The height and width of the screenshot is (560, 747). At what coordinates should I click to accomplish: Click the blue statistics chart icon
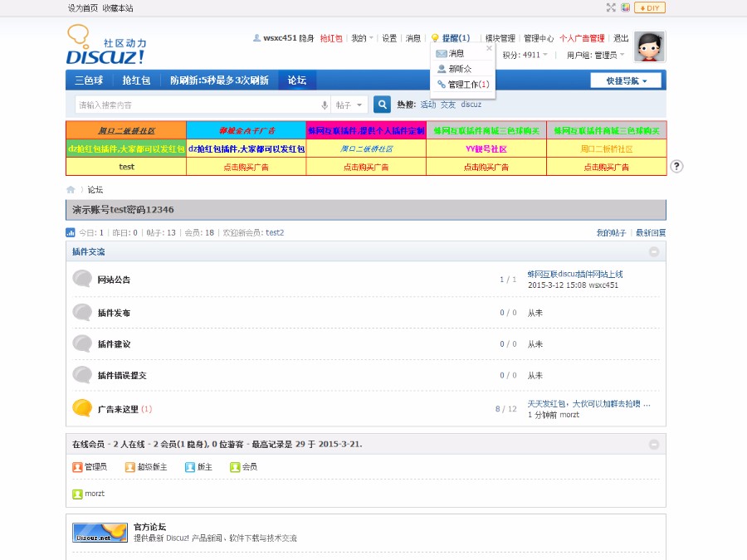coord(70,232)
